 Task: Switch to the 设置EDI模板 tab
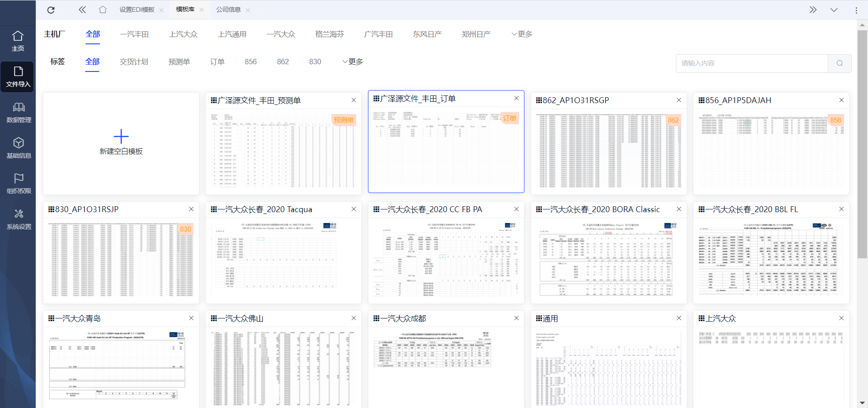[137, 10]
